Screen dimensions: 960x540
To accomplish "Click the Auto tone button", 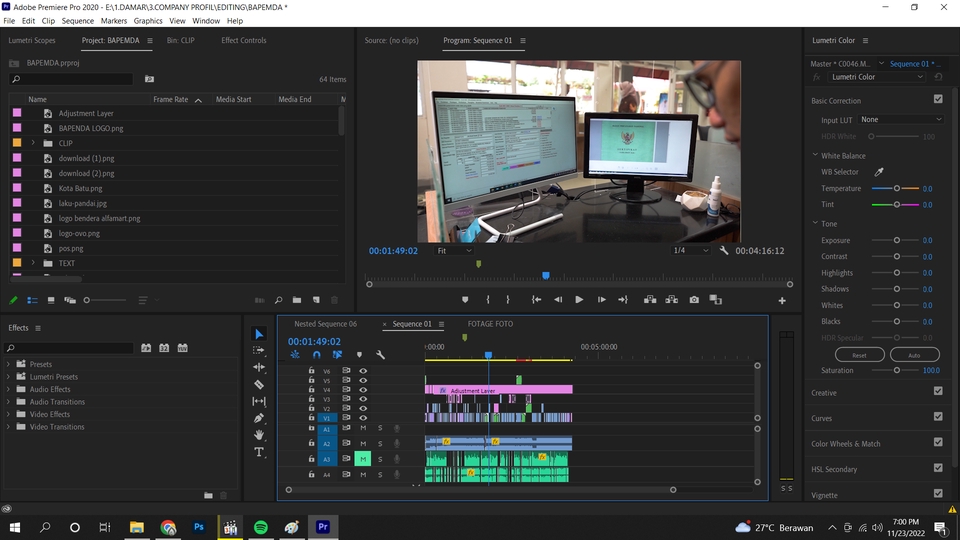I will (914, 355).
